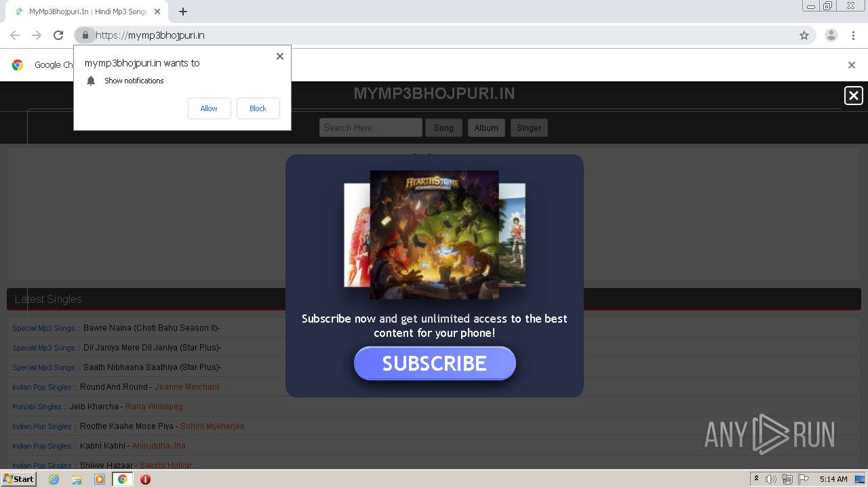The image size is (868, 488).
Task: Open Saath Nibhaana Saathiya song link
Action: (x=152, y=367)
